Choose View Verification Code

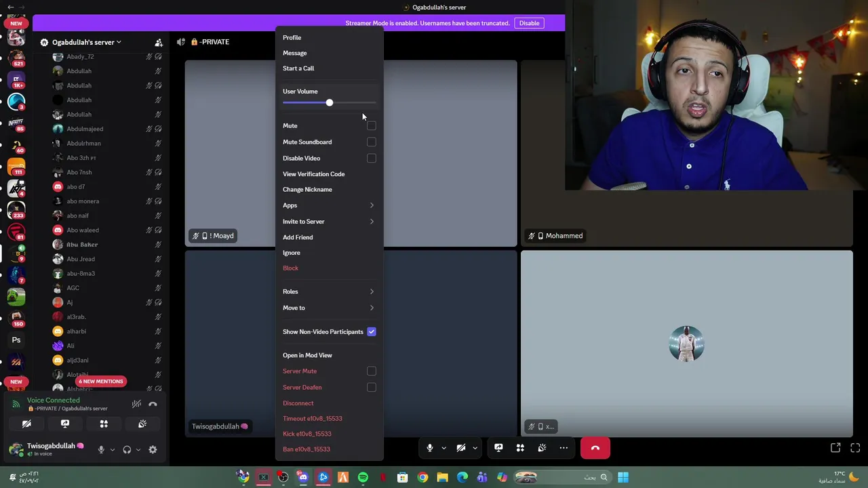[x=329, y=174]
